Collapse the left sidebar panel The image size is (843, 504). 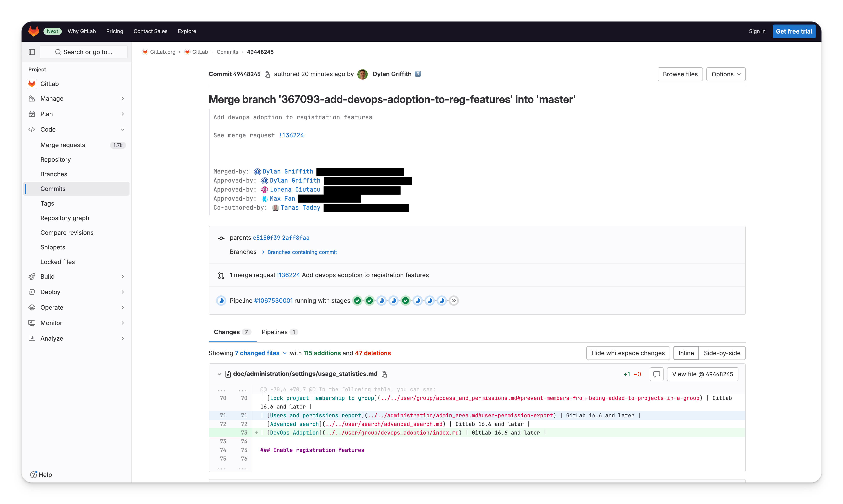[x=32, y=52]
